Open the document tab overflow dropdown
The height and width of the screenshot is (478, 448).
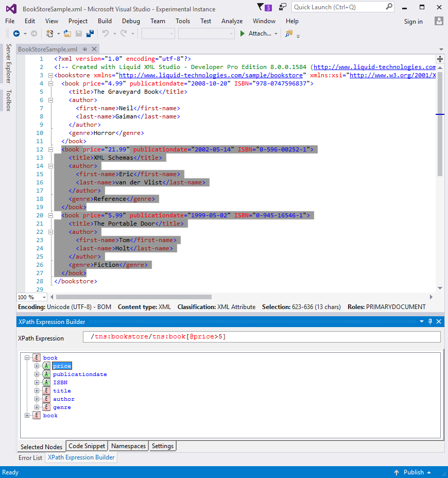[x=441, y=49]
